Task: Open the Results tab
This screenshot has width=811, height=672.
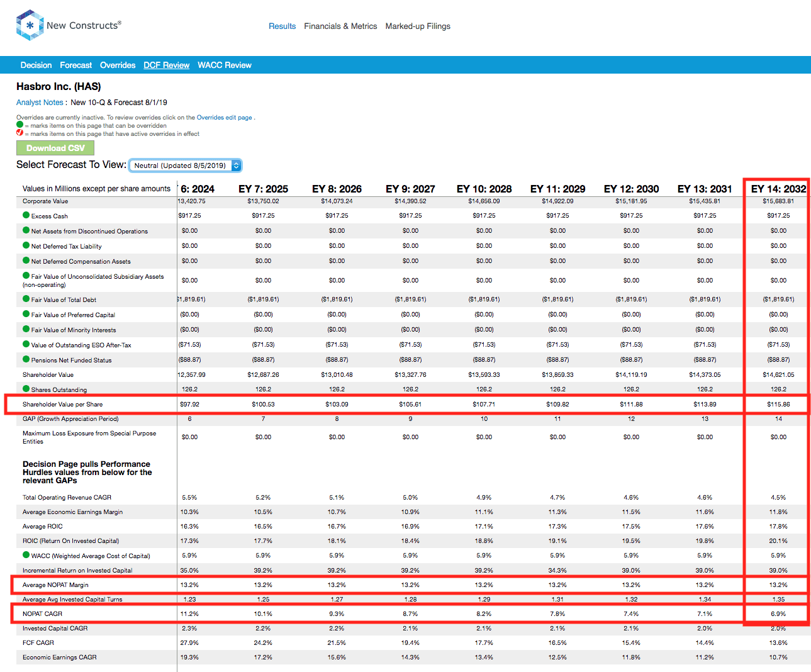Action: tap(282, 26)
